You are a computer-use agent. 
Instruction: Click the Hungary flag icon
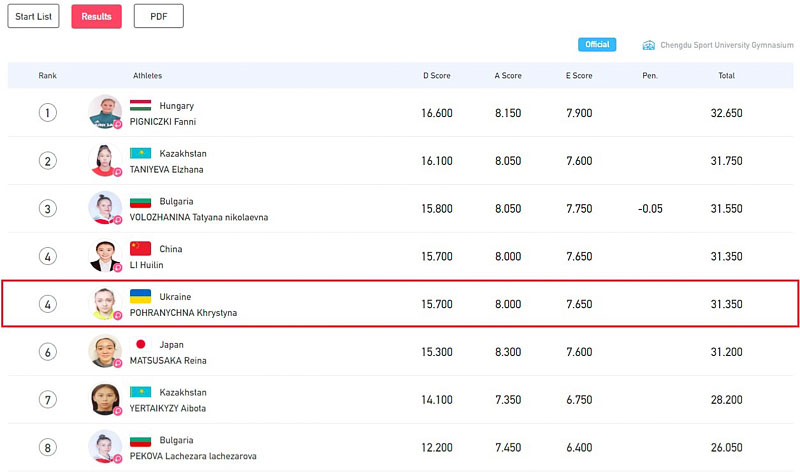(140, 106)
